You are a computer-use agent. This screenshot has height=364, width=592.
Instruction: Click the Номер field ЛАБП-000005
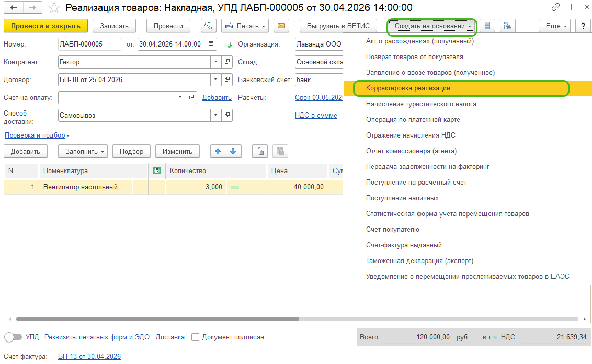pyautogui.click(x=89, y=44)
